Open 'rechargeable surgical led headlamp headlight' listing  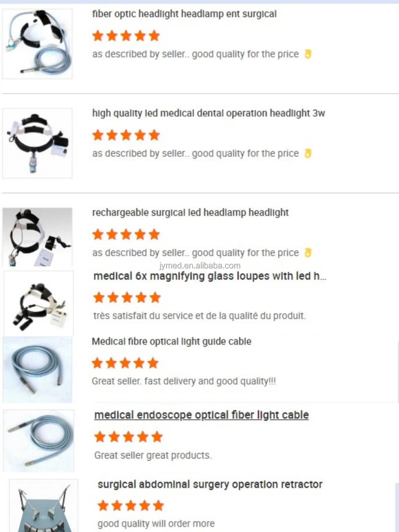pos(190,212)
